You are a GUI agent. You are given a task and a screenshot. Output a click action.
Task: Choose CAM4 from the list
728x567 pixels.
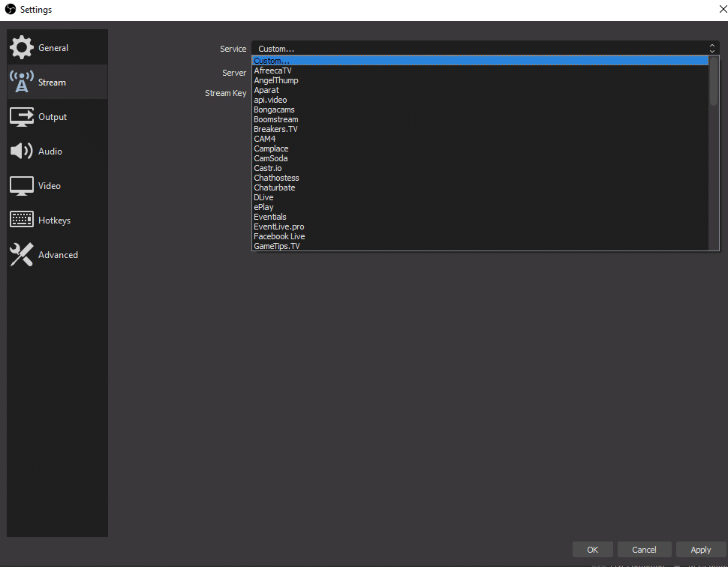point(480,139)
